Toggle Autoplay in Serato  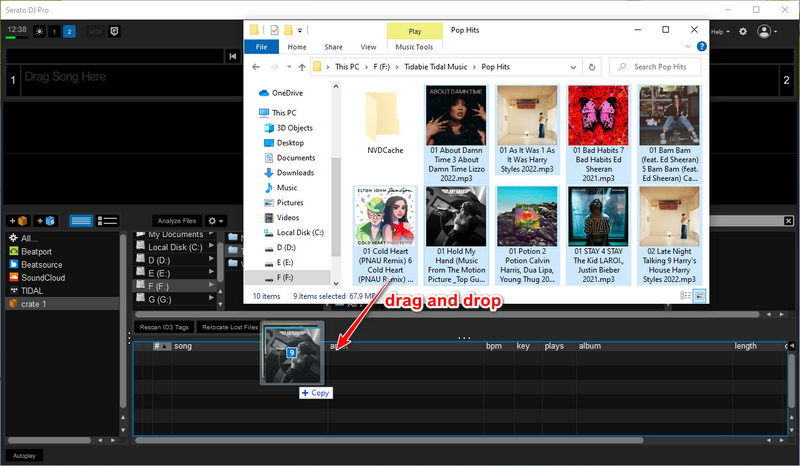point(24,456)
